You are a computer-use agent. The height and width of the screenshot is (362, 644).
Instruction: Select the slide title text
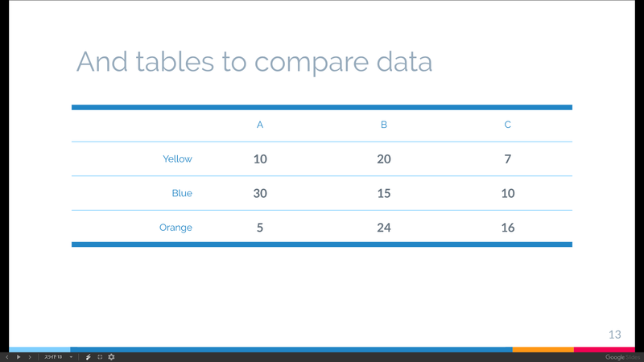tap(254, 62)
